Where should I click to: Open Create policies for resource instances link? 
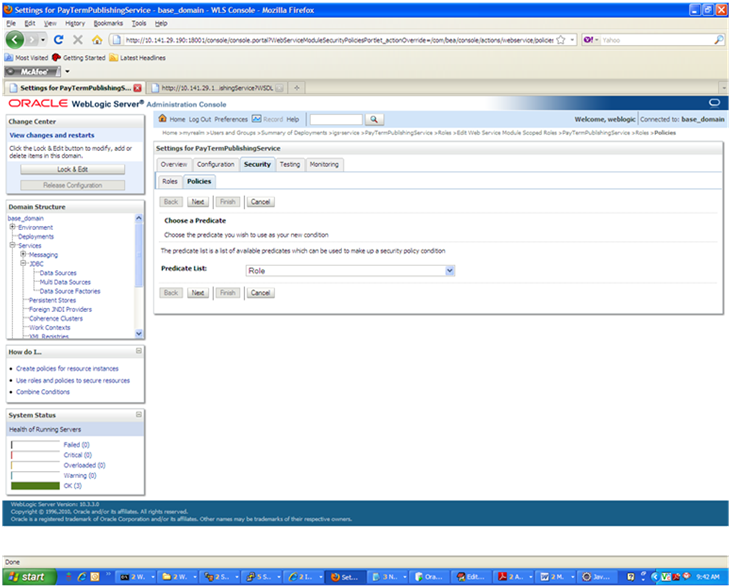(67, 368)
